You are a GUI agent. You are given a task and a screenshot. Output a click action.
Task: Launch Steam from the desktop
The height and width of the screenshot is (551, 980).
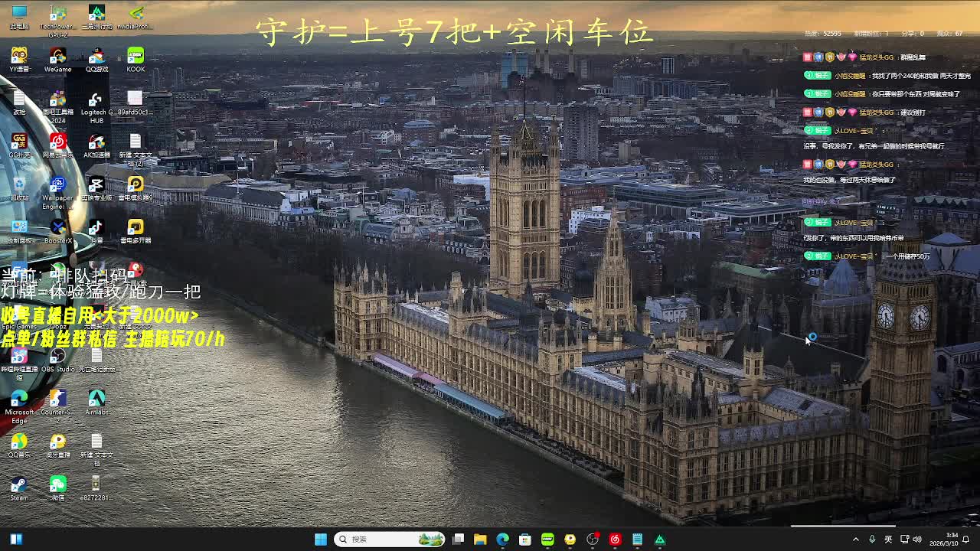19,485
